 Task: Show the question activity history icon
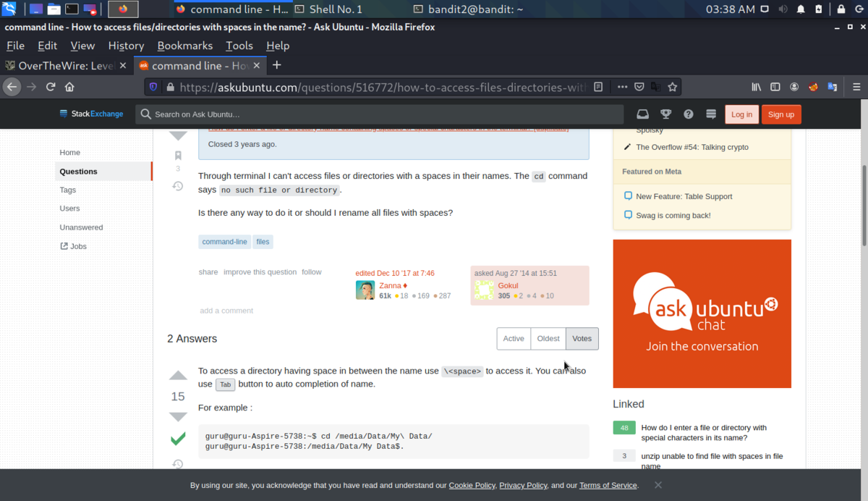[x=178, y=187]
